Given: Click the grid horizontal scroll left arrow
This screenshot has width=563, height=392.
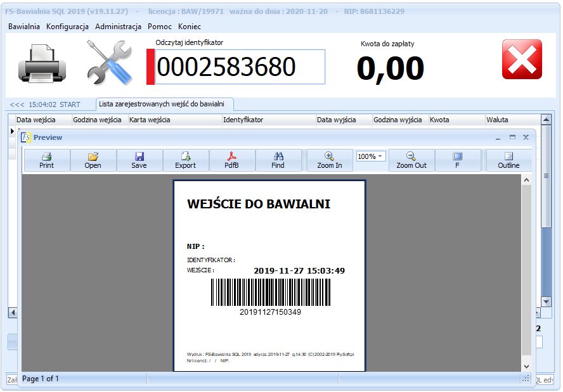Looking at the screenshot, I should pyautogui.click(x=13, y=313).
